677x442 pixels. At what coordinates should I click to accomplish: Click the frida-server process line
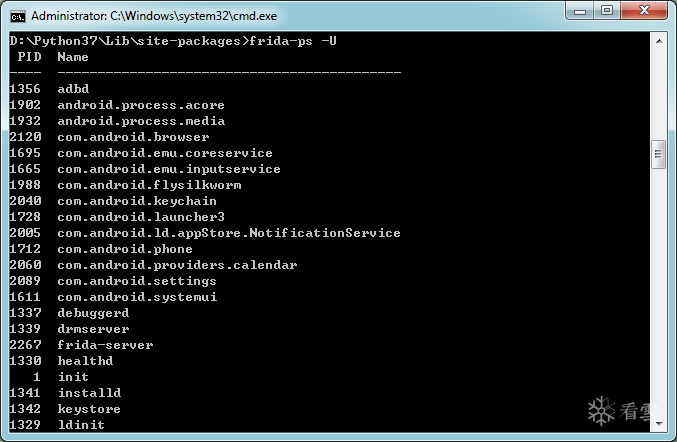[x=105, y=345]
